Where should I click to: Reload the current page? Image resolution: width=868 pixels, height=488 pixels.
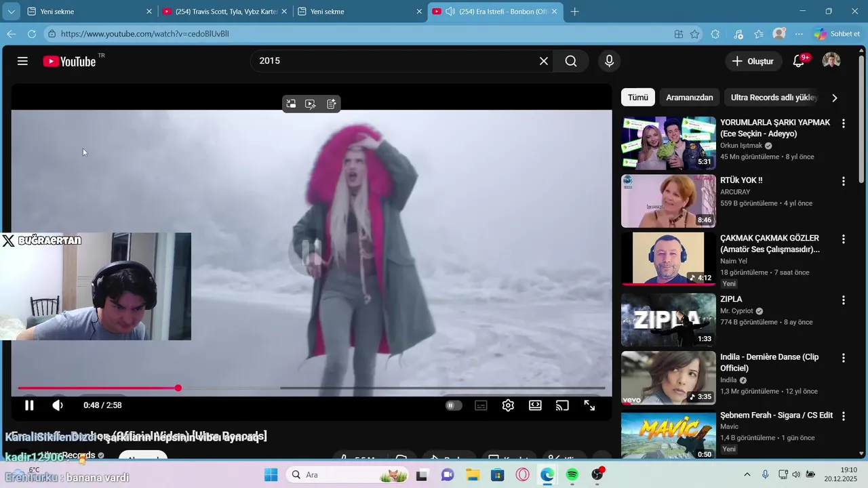pos(31,34)
